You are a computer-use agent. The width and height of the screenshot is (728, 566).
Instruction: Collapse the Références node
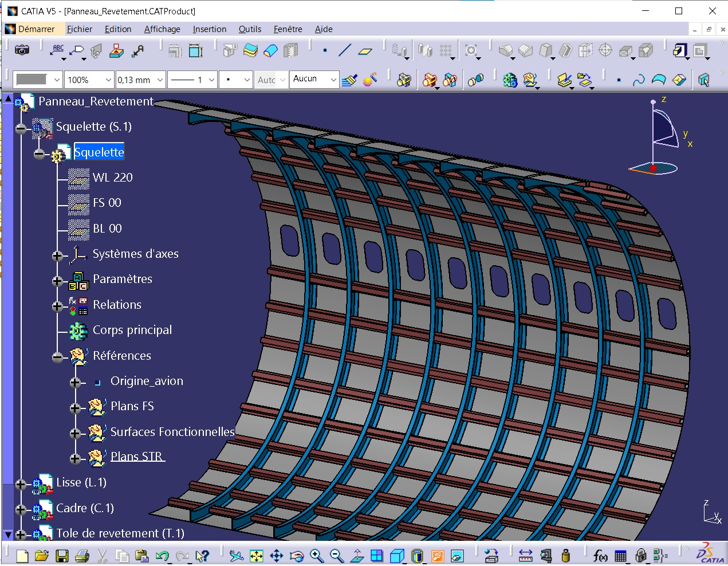57,357
